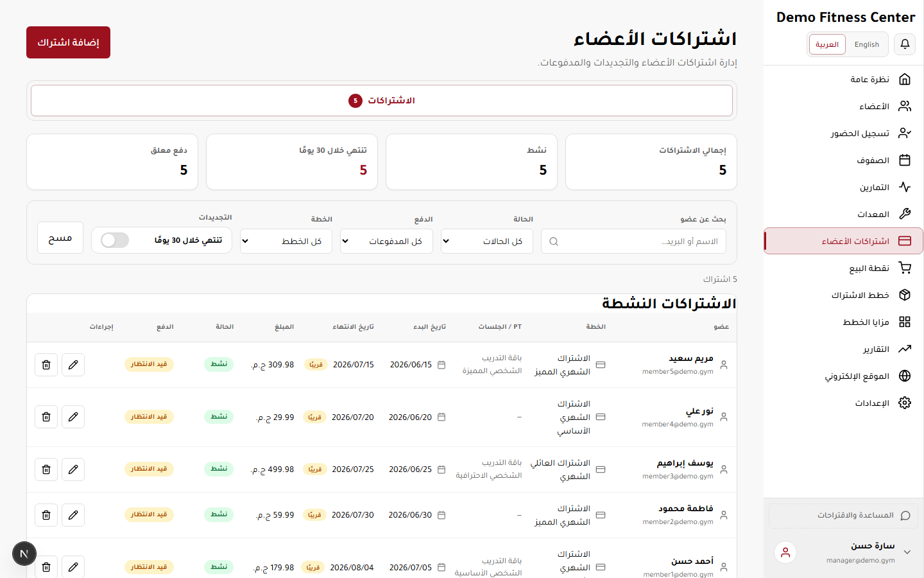Click the ينتهي خلال 30 يومًا stat card

pyautogui.click(x=292, y=162)
